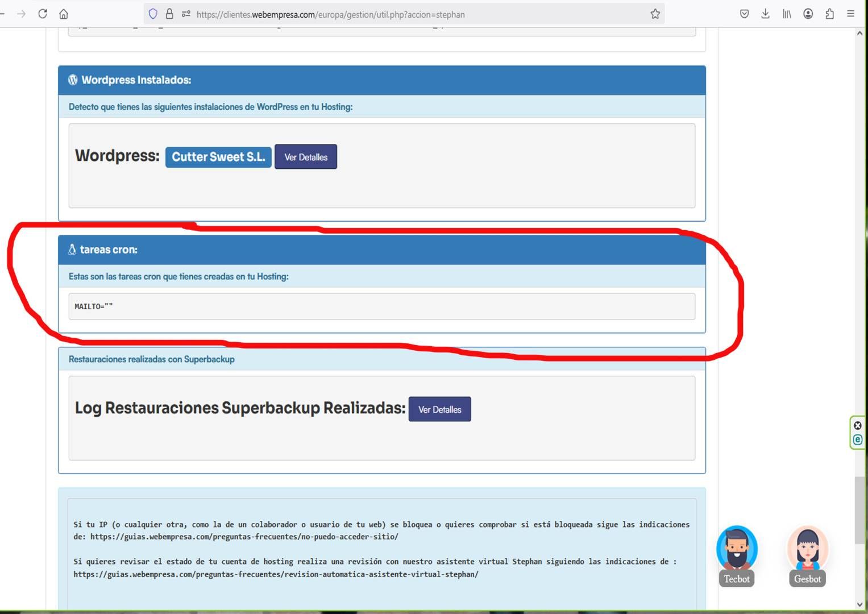Open the Firefox account avatar icon
The image size is (868, 614).
click(x=808, y=14)
